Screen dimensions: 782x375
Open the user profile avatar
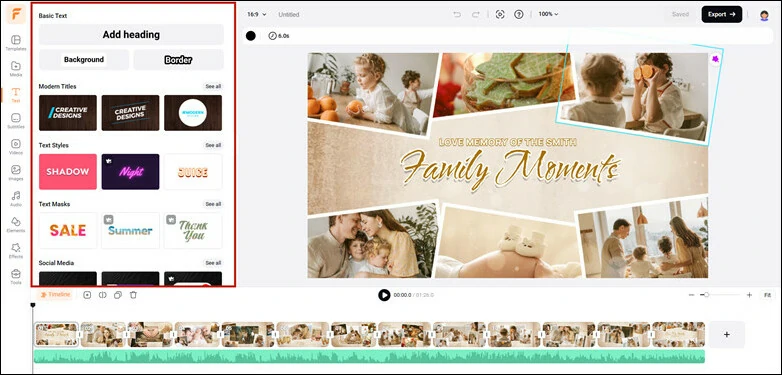pyautogui.click(x=764, y=15)
